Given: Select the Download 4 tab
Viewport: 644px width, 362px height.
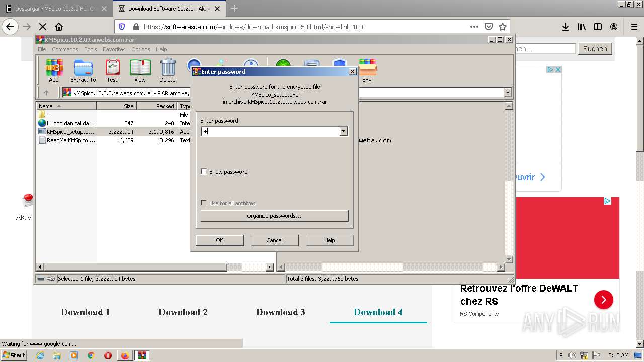Looking at the screenshot, I should point(378,312).
